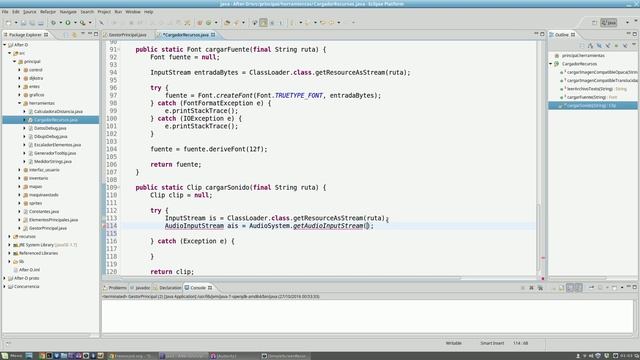Click the Debug toolbar icon
The width and height of the screenshot is (640, 360).
click(x=53, y=23)
